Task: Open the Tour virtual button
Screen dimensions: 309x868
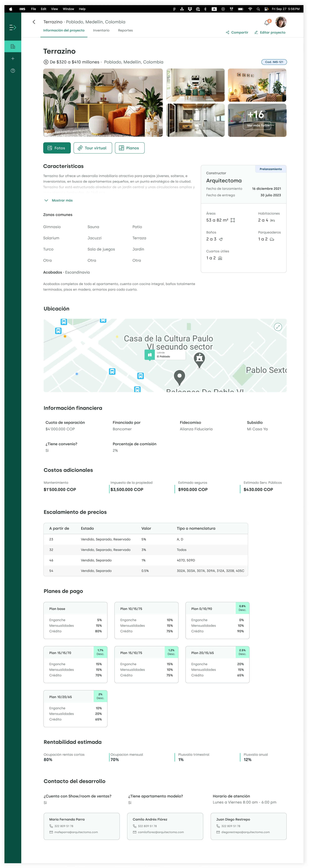Action: tap(93, 148)
